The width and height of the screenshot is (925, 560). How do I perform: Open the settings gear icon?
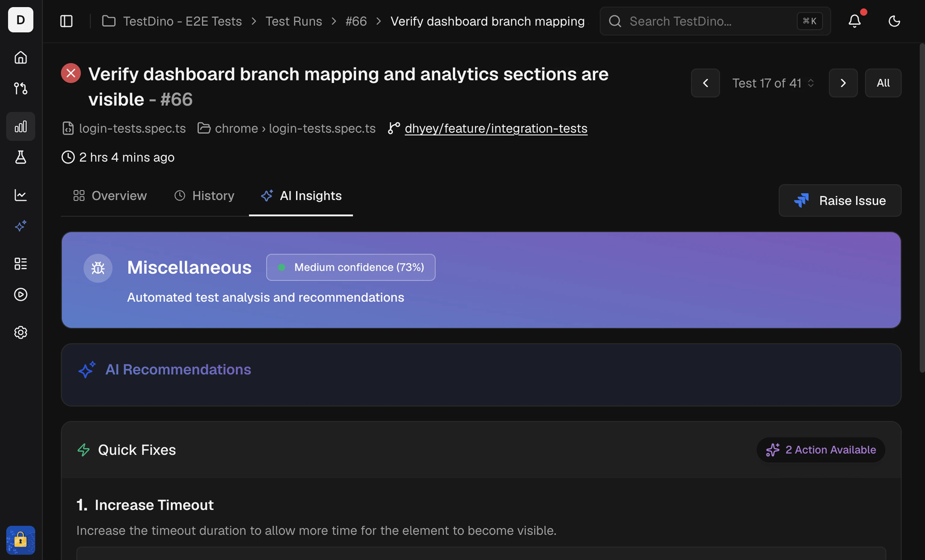pyautogui.click(x=21, y=333)
